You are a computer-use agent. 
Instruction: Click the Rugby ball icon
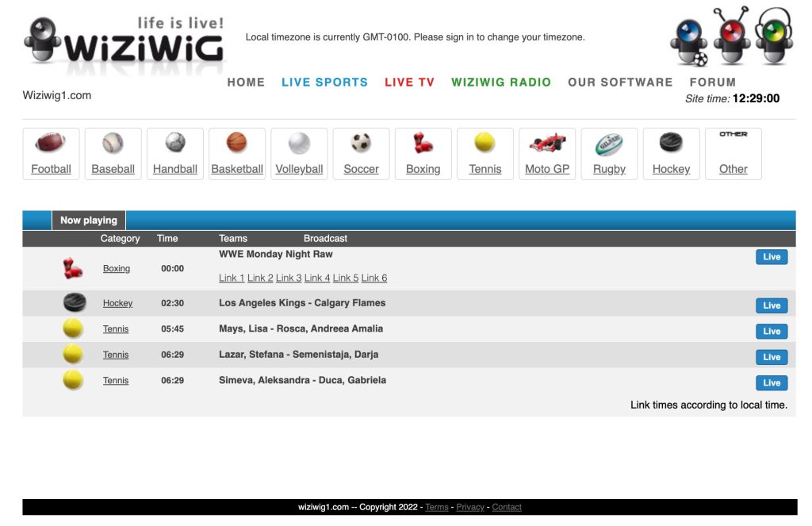click(x=609, y=144)
